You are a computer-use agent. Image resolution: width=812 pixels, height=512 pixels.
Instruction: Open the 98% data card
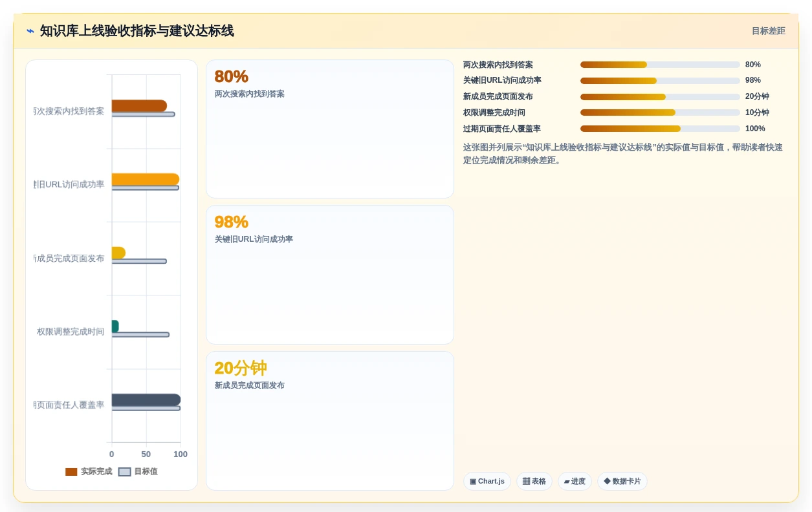[330, 275]
